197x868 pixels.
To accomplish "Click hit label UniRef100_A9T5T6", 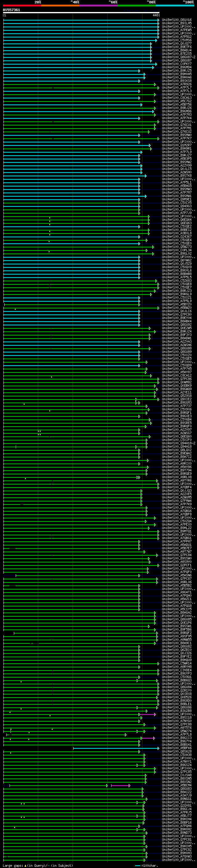I will pyautogui.click(x=177, y=728).
